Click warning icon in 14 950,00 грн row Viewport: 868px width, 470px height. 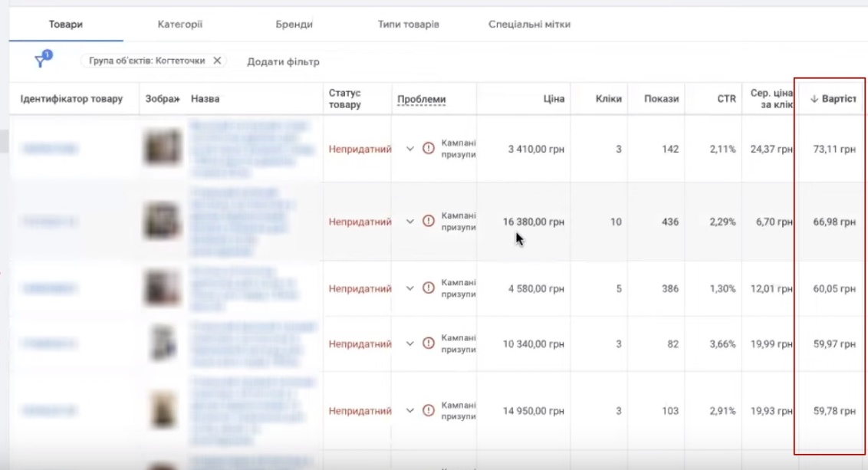[429, 411]
